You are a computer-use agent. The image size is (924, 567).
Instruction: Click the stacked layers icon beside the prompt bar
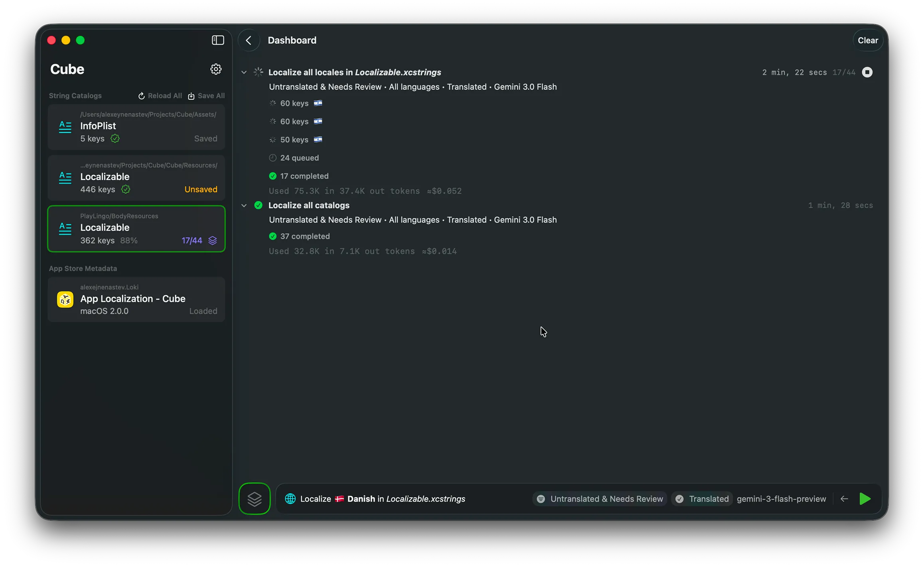pyautogui.click(x=254, y=498)
